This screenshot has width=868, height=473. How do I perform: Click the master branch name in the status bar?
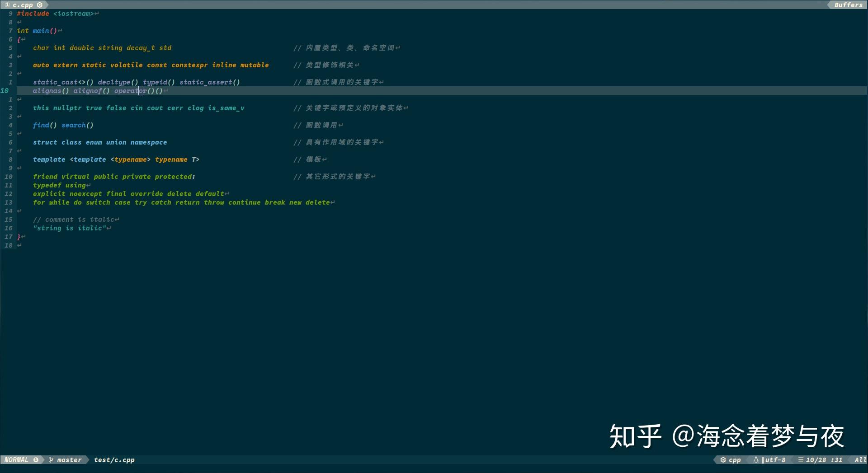click(x=69, y=460)
